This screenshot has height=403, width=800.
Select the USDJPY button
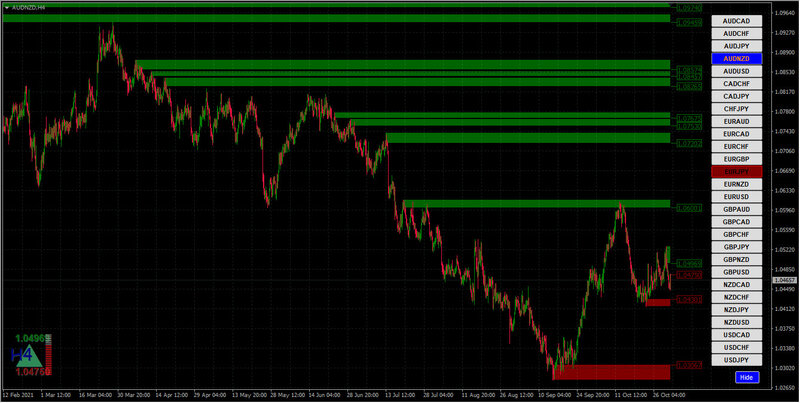(736, 360)
